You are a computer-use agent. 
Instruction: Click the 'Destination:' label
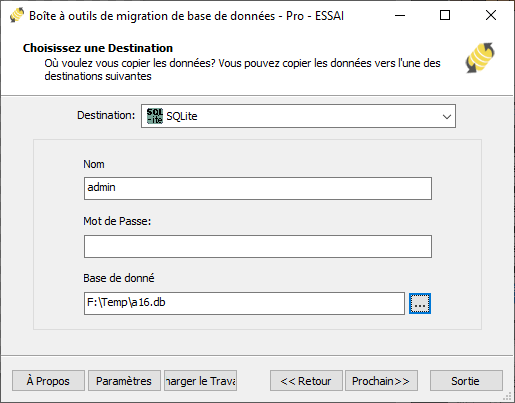coord(106,115)
